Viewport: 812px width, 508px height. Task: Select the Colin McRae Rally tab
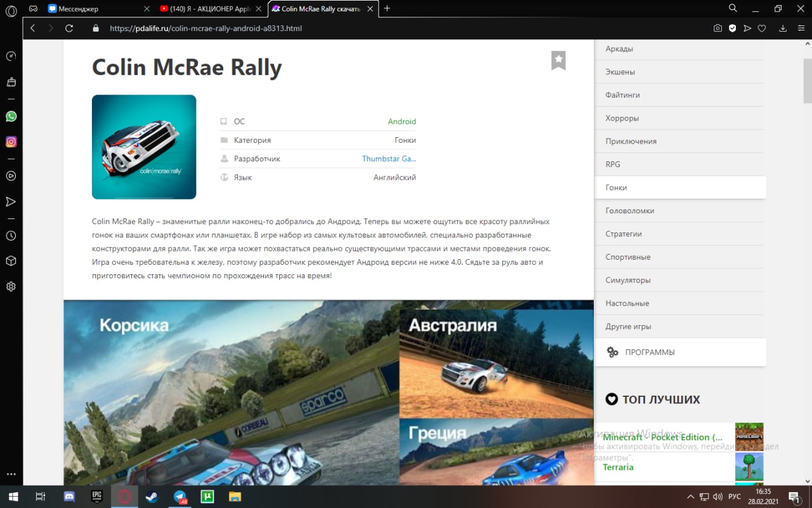[323, 9]
